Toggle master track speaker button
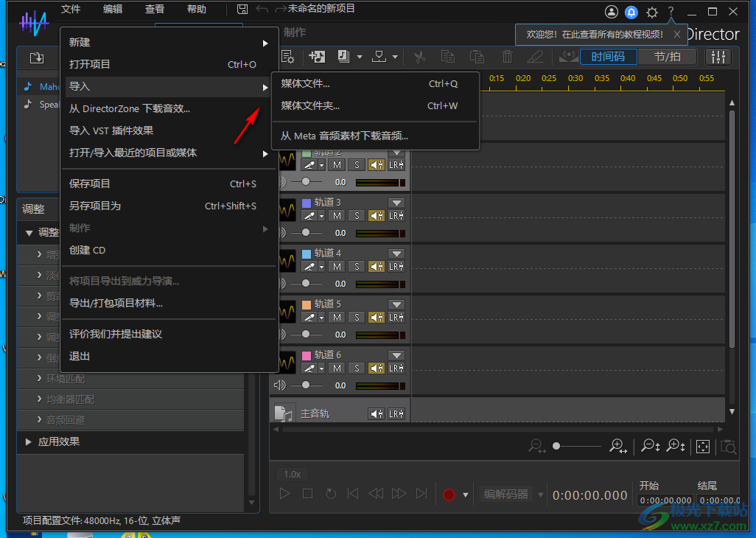756x538 pixels. click(x=377, y=413)
